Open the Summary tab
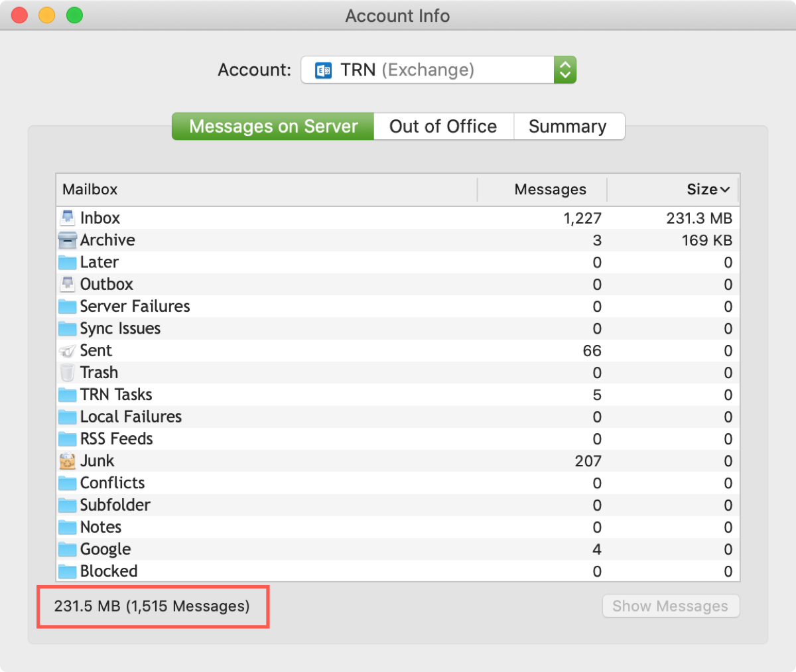 pyautogui.click(x=568, y=126)
